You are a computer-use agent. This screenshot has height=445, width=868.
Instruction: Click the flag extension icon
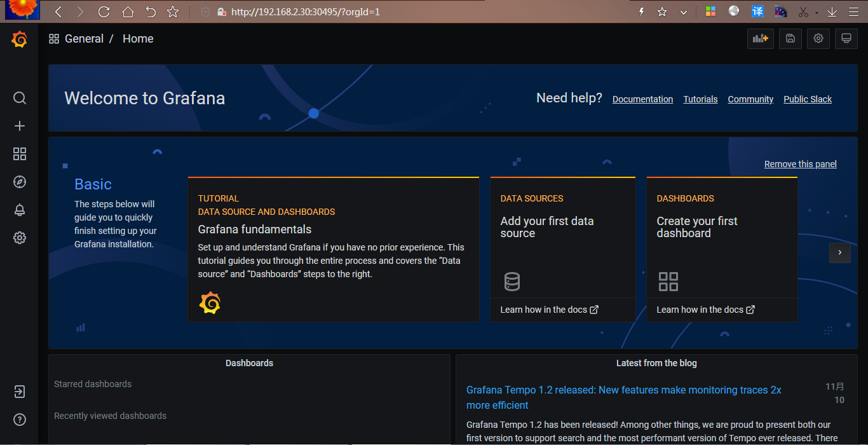click(x=781, y=11)
